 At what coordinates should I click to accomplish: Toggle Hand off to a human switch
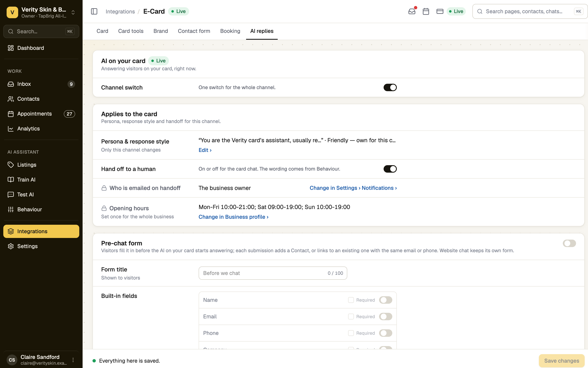pyautogui.click(x=390, y=169)
